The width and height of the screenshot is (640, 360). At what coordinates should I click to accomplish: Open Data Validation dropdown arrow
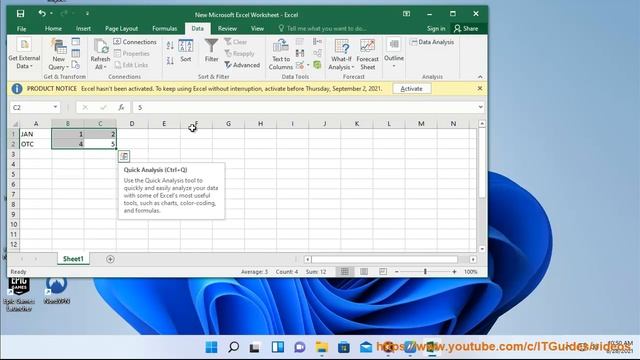pyautogui.click(x=308, y=65)
